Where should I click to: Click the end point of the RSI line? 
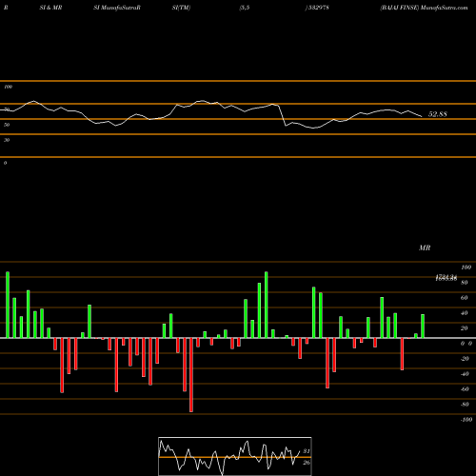[422, 117]
